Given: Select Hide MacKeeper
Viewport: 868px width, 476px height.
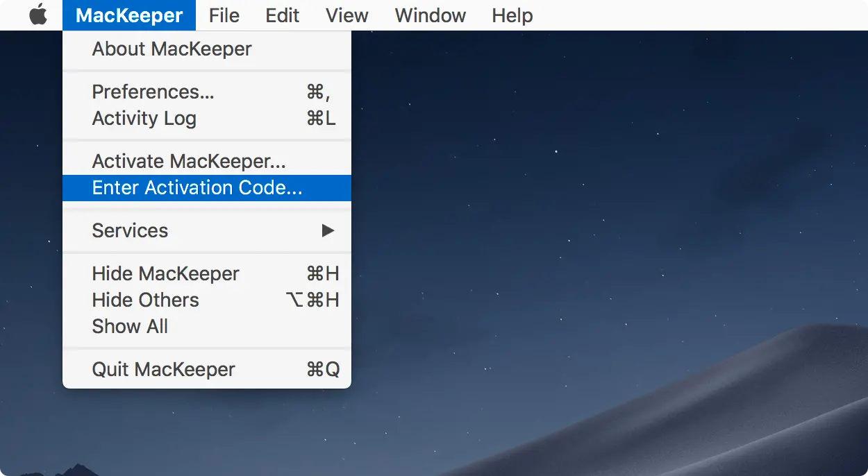Looking at the screenshot, I should tap(207, 273).
